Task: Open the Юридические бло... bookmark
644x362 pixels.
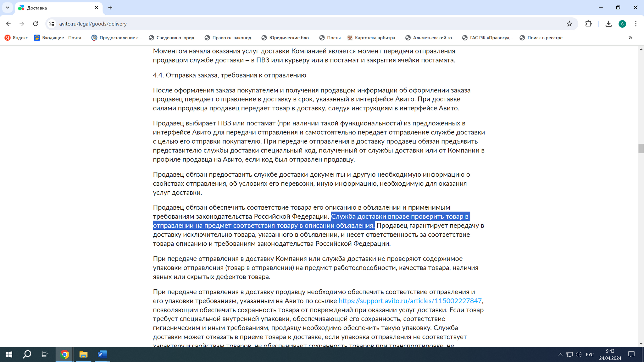Action: pyautogui.click(x=287, y=38)
